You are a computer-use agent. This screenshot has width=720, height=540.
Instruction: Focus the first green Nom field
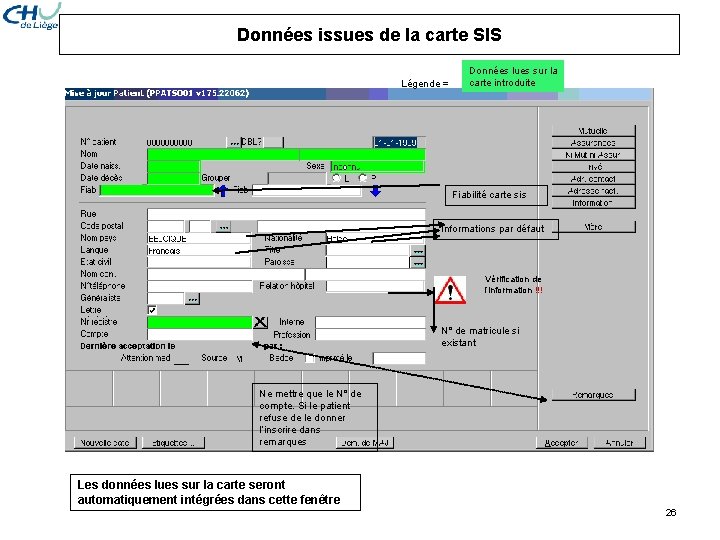coord(223,154)
